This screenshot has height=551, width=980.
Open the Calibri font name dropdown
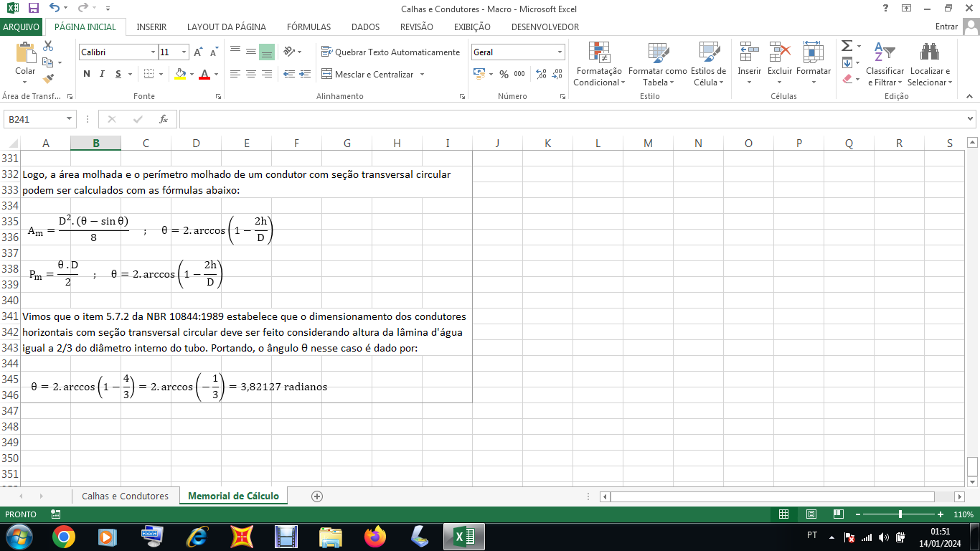(153, 52)
